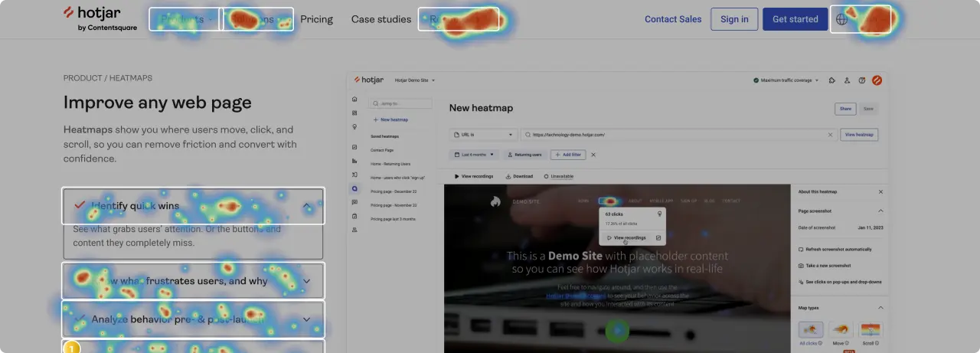Select the highlighted Heatmaps icon in demo sidebar

[x=354, y=188]
